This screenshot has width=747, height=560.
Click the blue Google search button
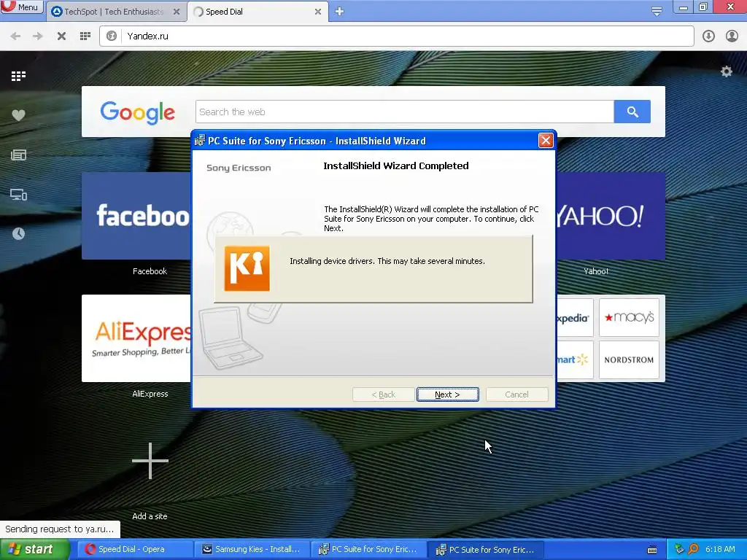click(x=632, y=112)
